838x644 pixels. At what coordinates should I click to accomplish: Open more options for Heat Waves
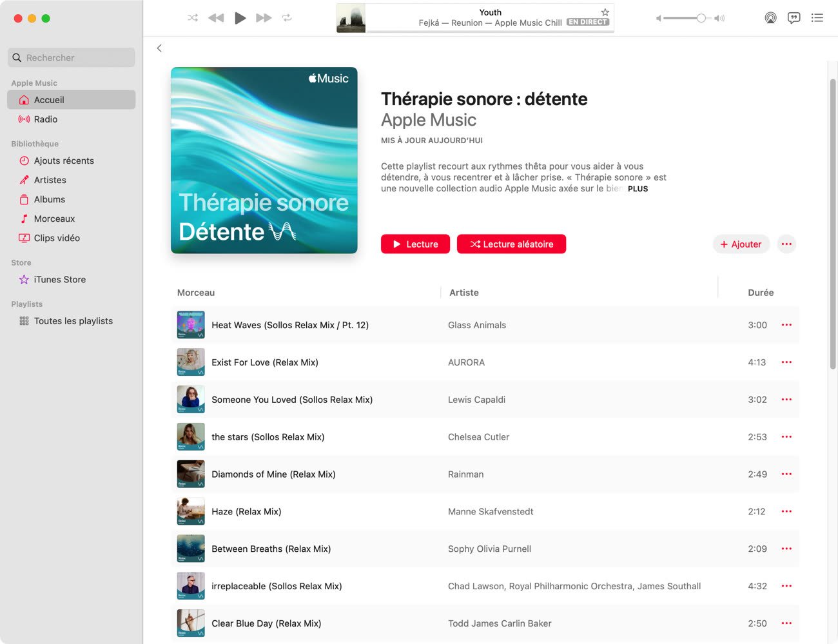coord(786,325)
